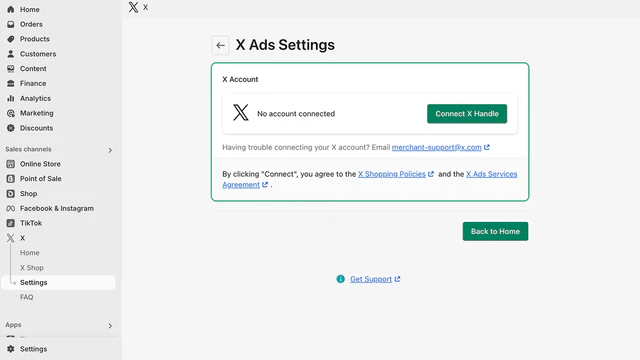
Task: Click the Home house icon in sidebar
Action: (11, 9)
